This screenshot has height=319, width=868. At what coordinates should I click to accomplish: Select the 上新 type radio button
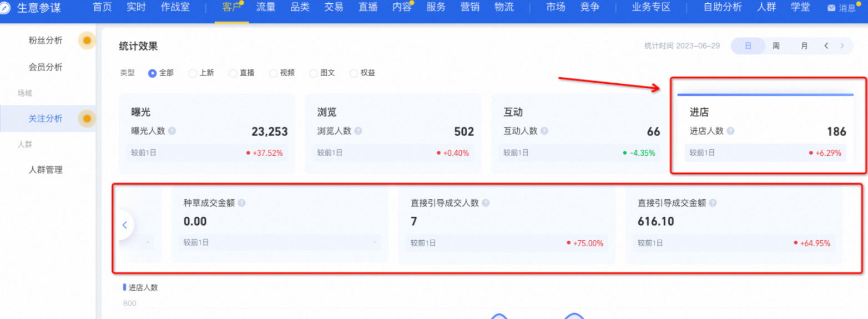tap(193, 73)
